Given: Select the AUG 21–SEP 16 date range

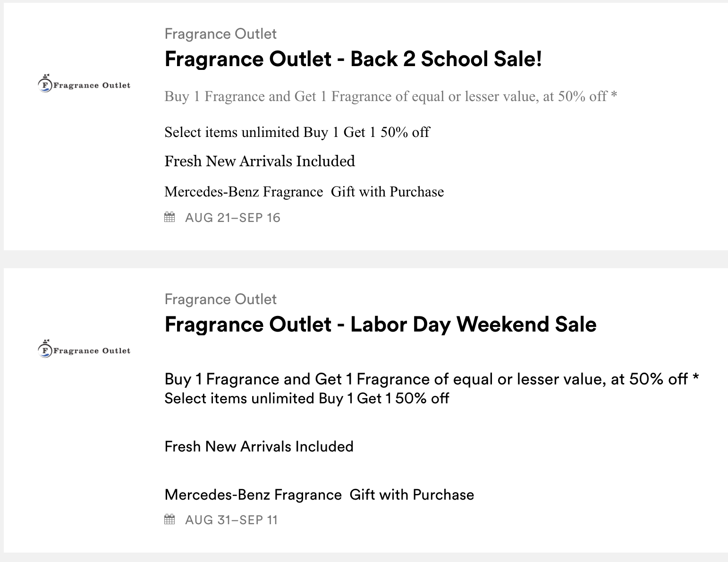Looking at the screenshot, I should pos(232,218).
